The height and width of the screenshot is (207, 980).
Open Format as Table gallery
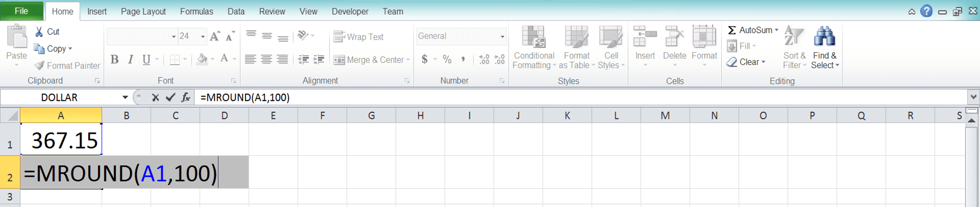577,47
